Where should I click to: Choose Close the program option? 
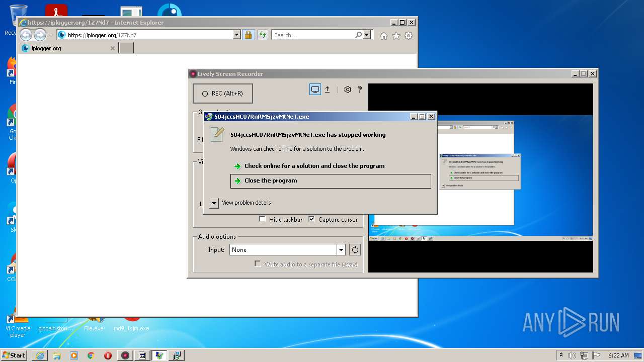tap(331, 181)
